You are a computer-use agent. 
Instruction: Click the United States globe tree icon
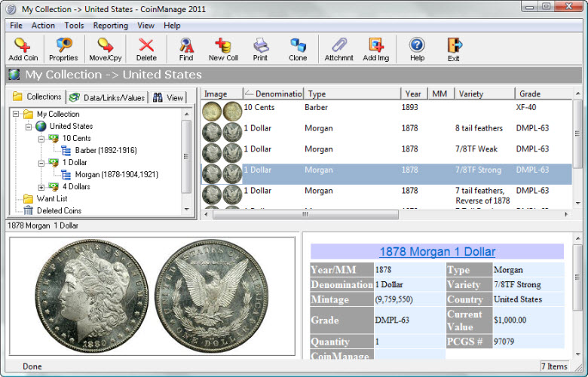41,126
